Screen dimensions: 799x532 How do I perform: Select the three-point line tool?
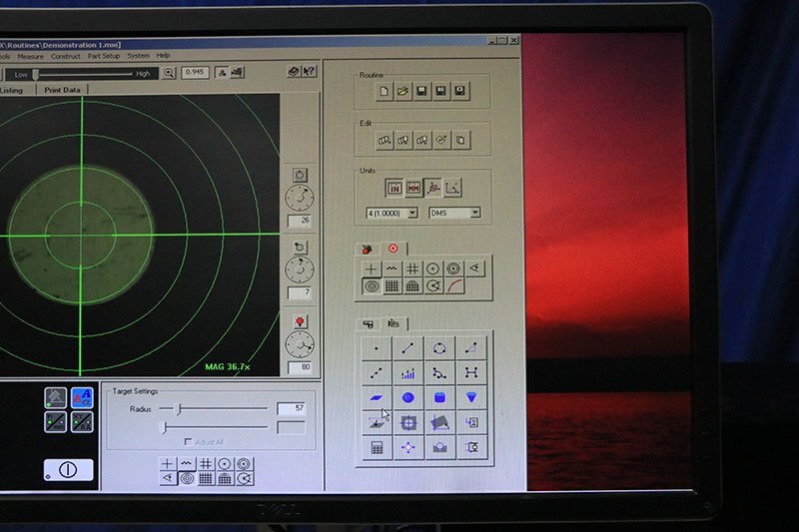377,373
